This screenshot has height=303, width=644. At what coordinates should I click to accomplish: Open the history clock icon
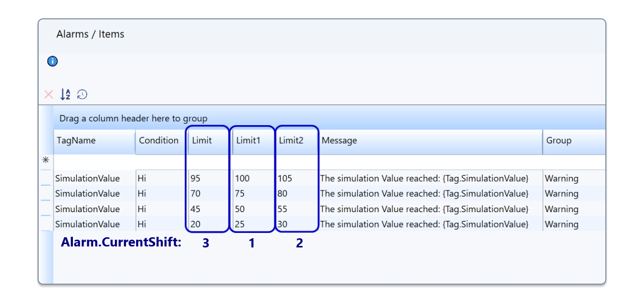tap(83, 94)
